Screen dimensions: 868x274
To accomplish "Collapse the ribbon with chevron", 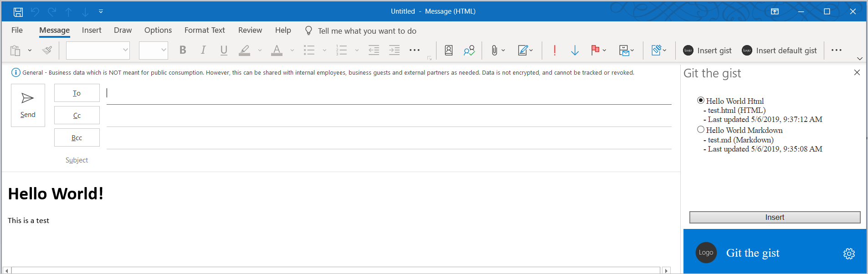I will click(x=860, y=58).
